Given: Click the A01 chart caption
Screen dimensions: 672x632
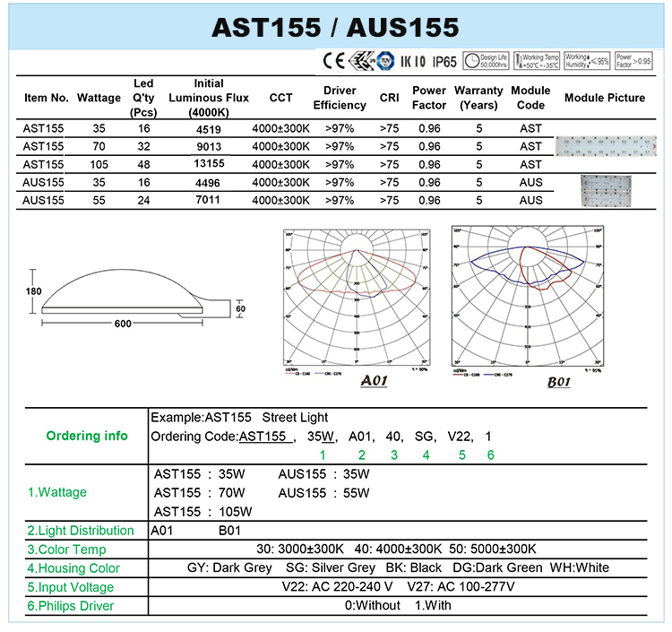Looking at the screenshot, I should click(374, 381).
